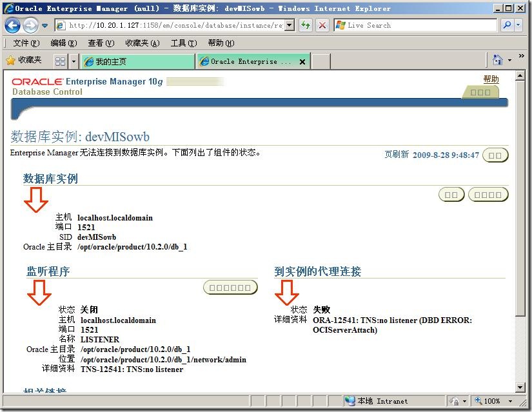The width and height of the screenshot is (532, 412).
Task: Click the security lock icon in status bar
Action: (x=453, y=401)
